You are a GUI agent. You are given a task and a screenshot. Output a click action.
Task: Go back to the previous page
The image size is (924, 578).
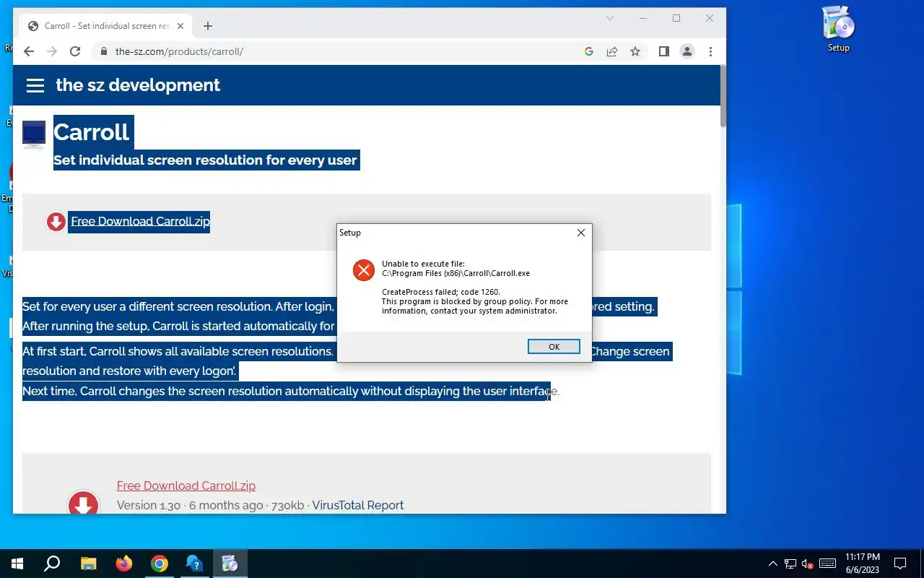click(x=29, y=51)
